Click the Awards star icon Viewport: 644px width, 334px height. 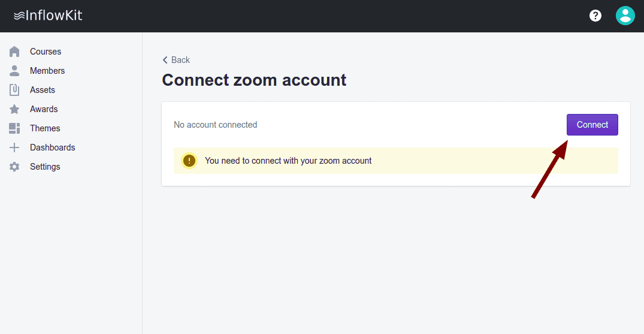(x=14, y=109)
